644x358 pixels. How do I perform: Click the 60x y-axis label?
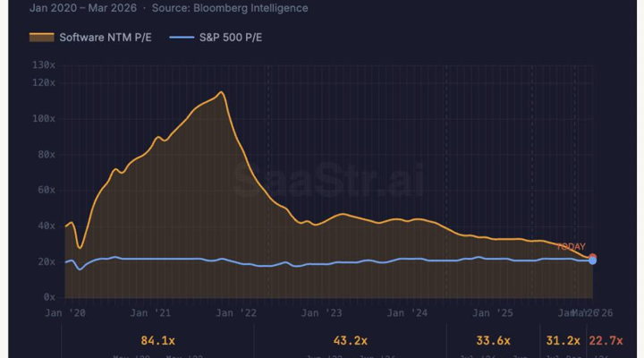point(47,190)
